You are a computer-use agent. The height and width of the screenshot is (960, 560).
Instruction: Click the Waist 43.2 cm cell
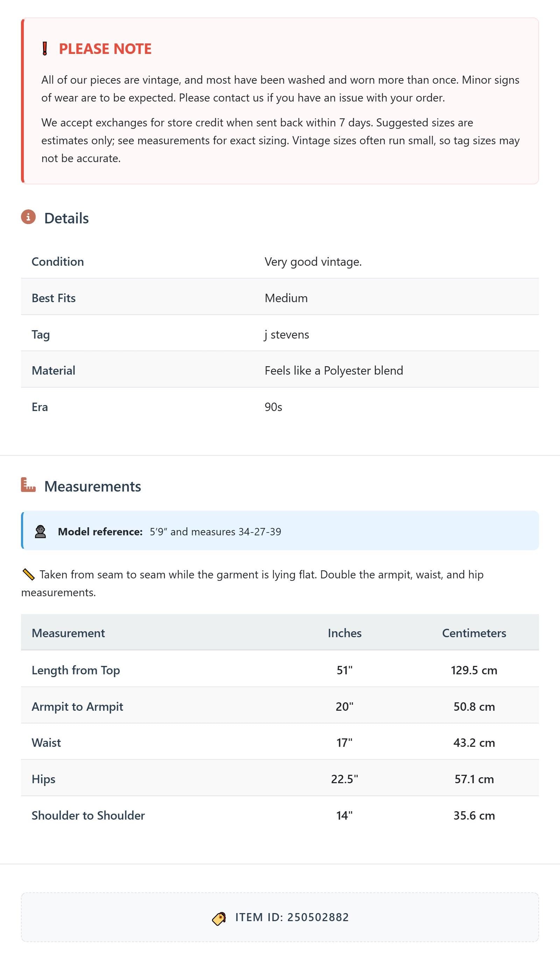pos(474,743)
